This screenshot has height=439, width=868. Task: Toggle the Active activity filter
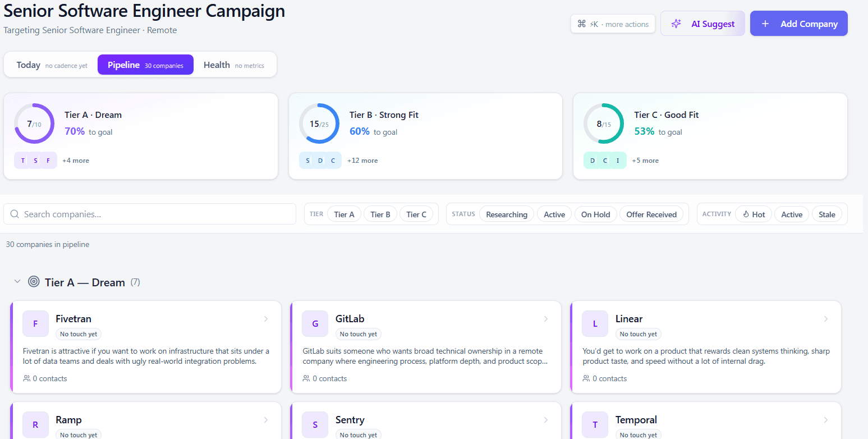pyautogui.click(x=792, y=214)
